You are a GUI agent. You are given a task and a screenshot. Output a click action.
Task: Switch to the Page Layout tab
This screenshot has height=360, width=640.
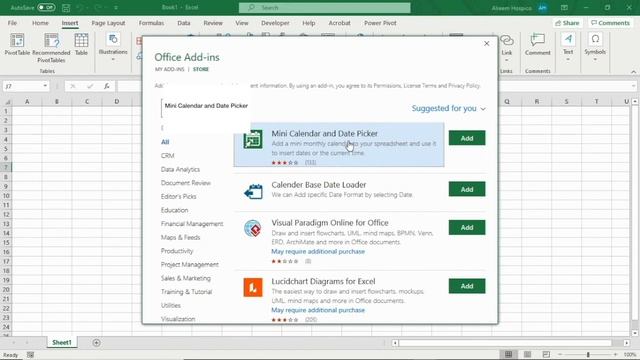[108, 23]
